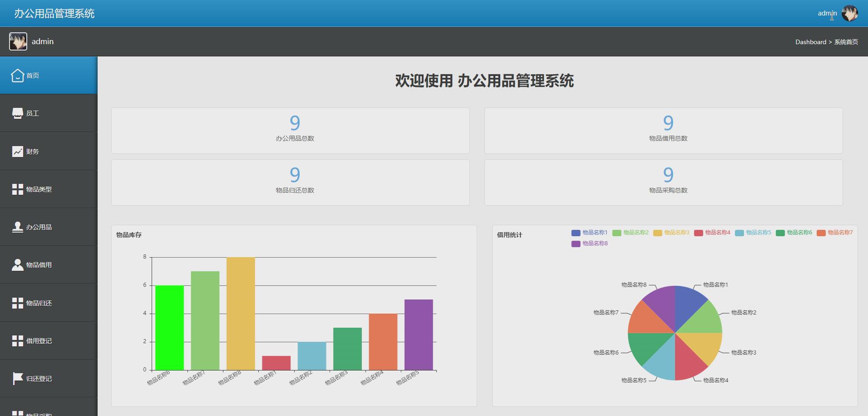This screenshot has height=416, width=868.
Task: Click the 物品借用总数 stat card
Action: (x=664, y=131)
